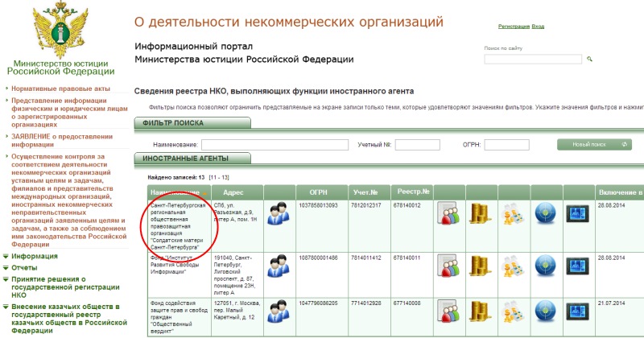Image resolution: width=644 pixels, height=338 pixels.
Task: Focus the ОГРН filter field
Action: [x=507, y=145]
